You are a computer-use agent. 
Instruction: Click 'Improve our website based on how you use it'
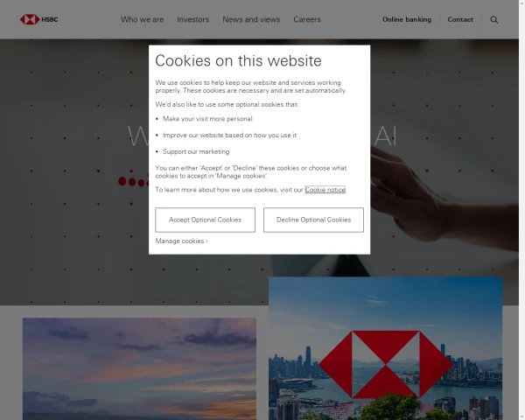229,136
